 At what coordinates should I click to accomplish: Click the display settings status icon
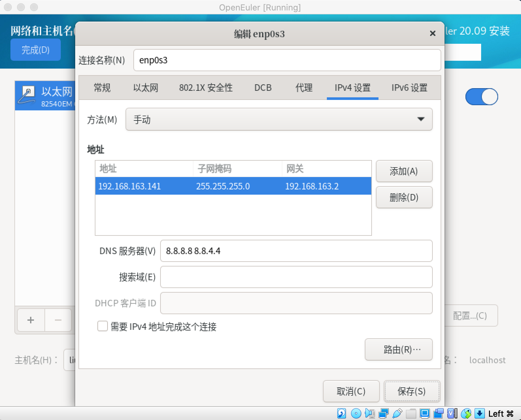425,413
